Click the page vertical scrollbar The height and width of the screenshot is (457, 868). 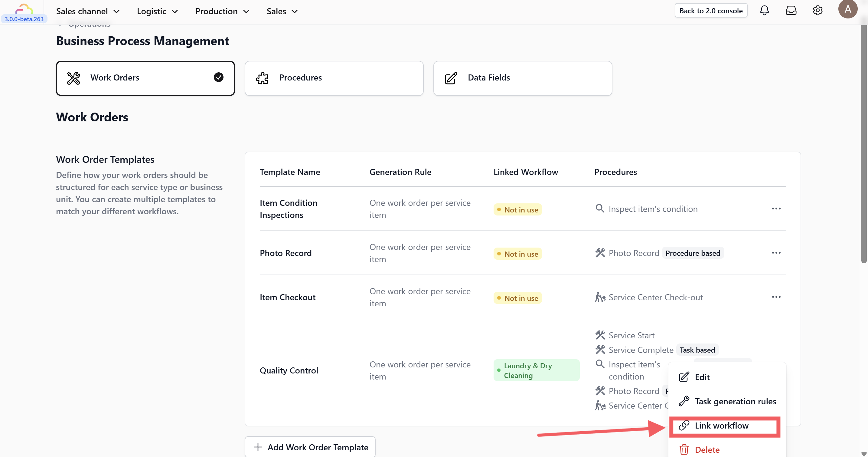[864, 145]
